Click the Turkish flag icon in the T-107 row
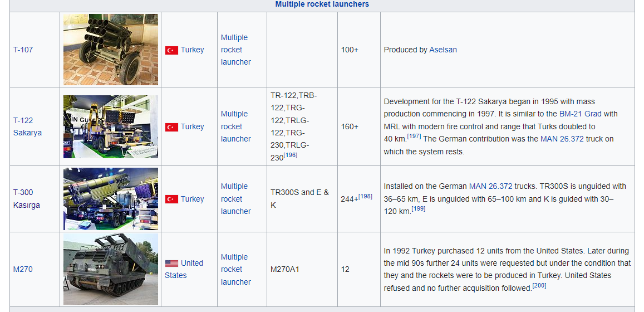The image size is (644, 312). pyautogui.click(x=171, y=50)
